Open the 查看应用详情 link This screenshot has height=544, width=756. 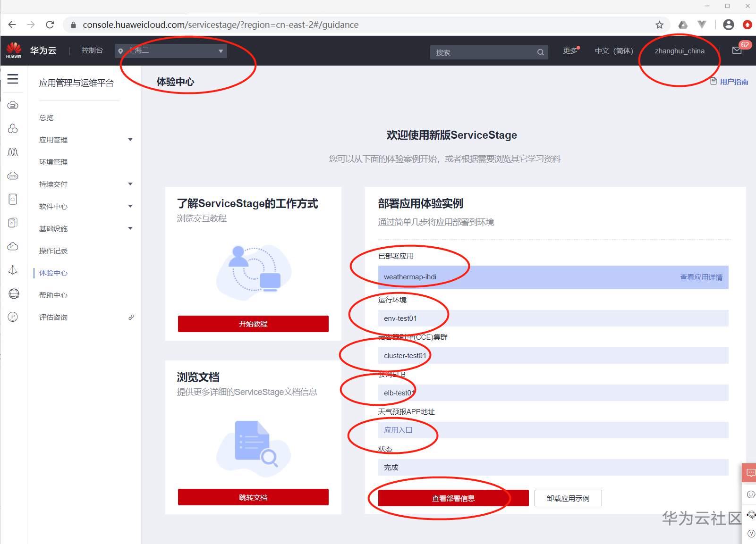tap(701, 277)
